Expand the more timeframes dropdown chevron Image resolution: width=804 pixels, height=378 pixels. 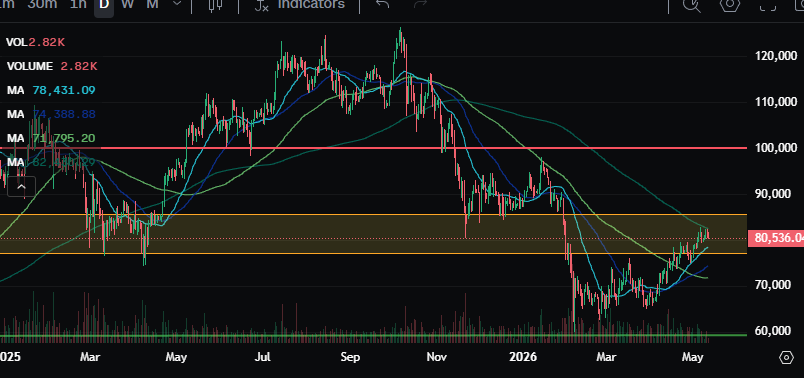click(x=177, y=4)
